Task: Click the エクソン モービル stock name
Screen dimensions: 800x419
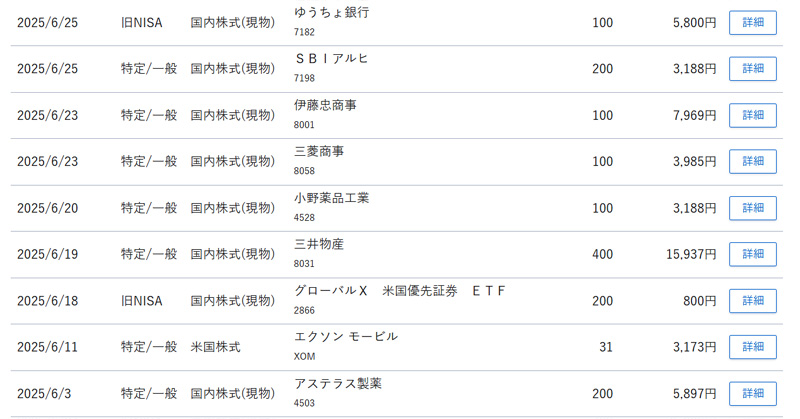Action: pos(346,337)
